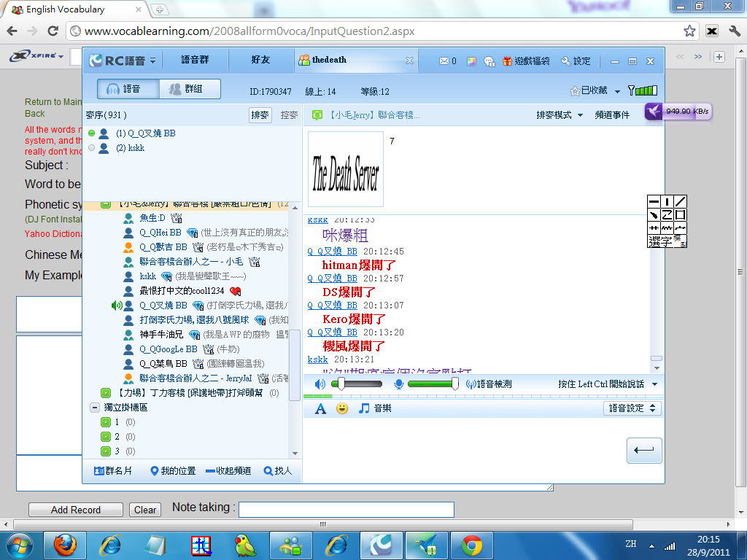
Task: Open 群名片 group card
Action: point(113,471)
